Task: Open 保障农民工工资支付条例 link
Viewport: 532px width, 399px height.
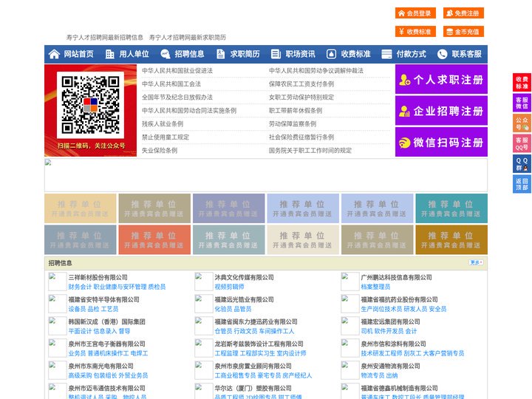Action: click(301, 83)
